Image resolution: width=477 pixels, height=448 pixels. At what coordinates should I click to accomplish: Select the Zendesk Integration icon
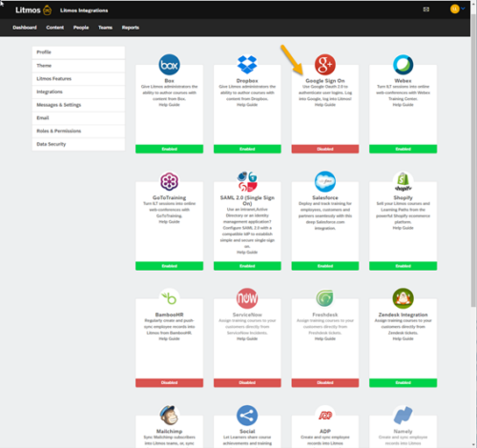403,298
